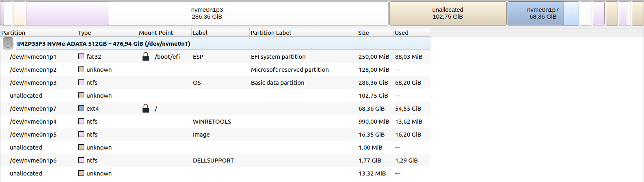Click the Image label of nvme0n1p5
This screenshot has height=182, width=644.
coord(201,135)
